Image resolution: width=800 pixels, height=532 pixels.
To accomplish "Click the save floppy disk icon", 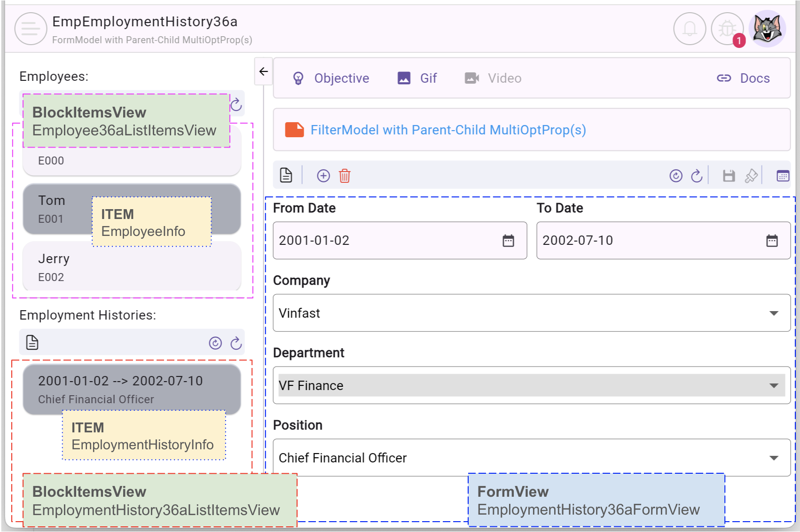I will tap(729, 176).
